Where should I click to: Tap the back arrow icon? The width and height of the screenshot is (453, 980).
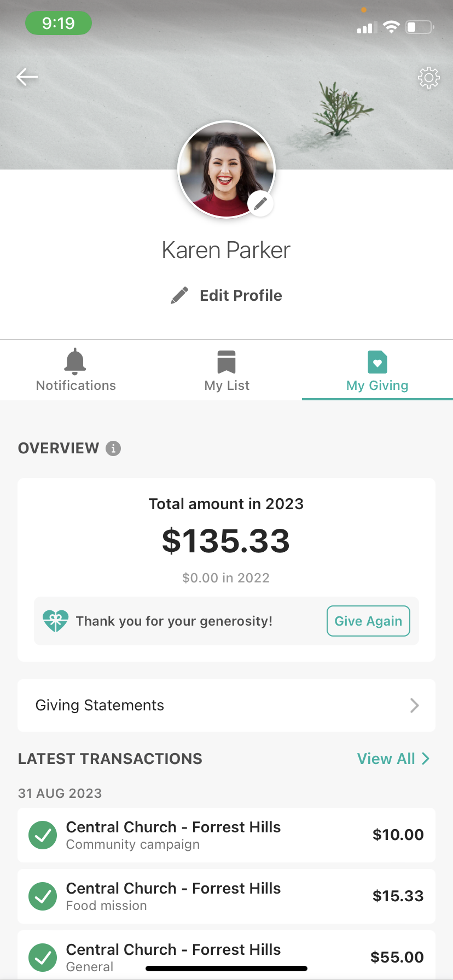(x=27, y=77)
